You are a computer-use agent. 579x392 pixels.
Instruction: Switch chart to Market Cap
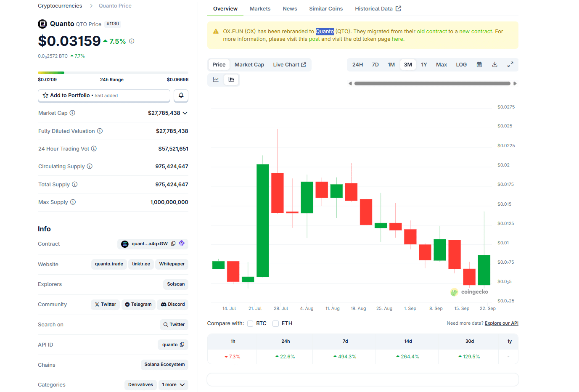(249, 64)
